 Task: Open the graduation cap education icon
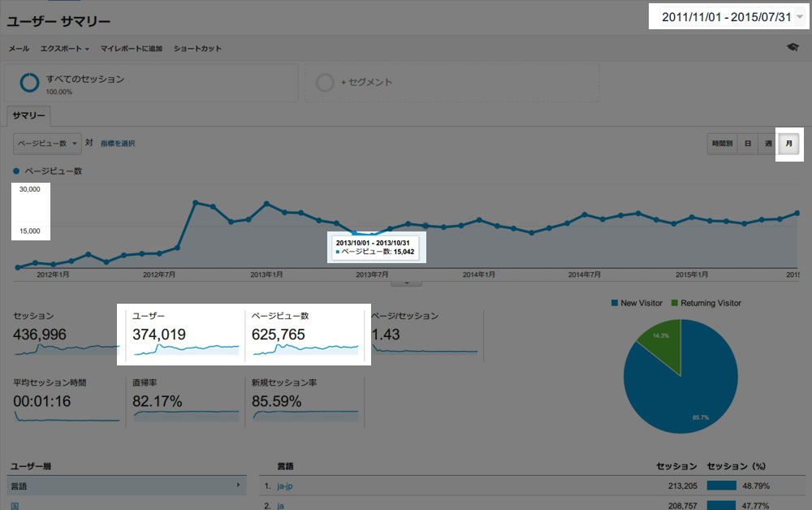tap(793, 47)
